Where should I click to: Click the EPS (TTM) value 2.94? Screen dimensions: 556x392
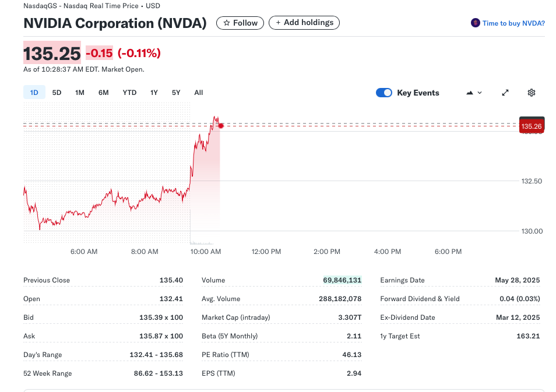(x=354, y=373)
